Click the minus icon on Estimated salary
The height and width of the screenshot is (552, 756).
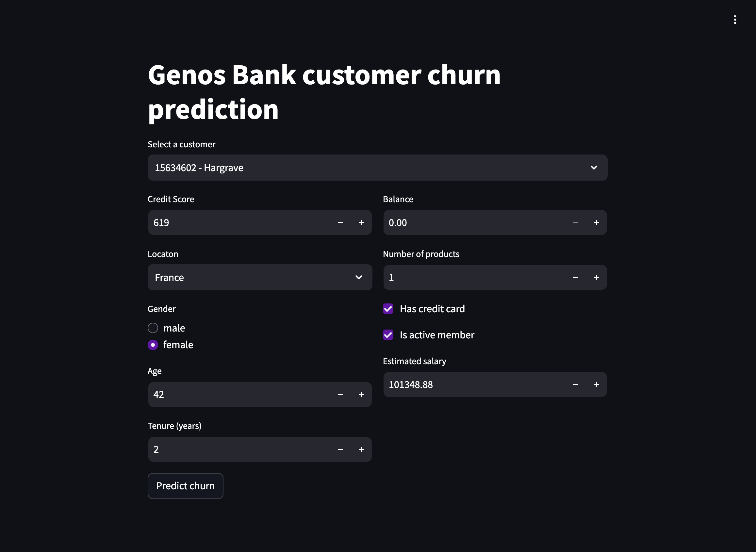[576, 384]
